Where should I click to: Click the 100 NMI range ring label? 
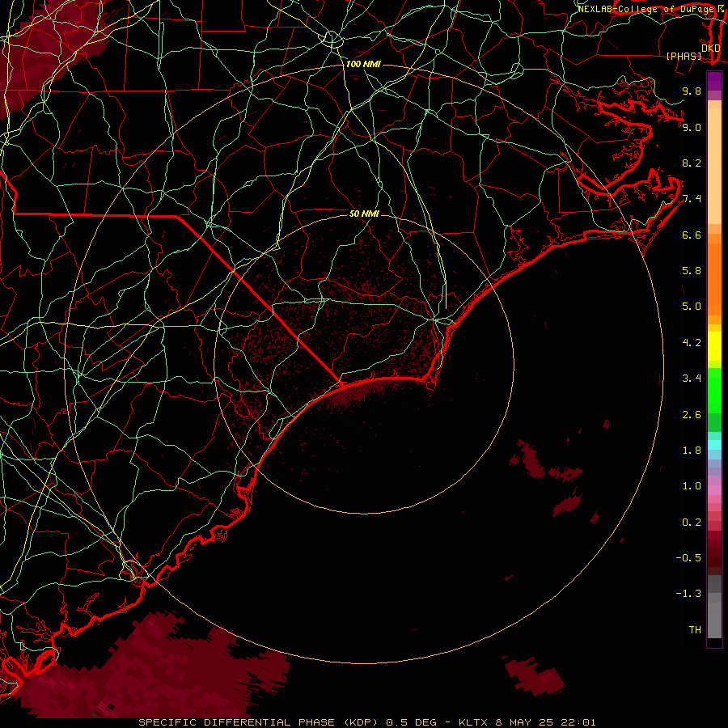(363, 64)
